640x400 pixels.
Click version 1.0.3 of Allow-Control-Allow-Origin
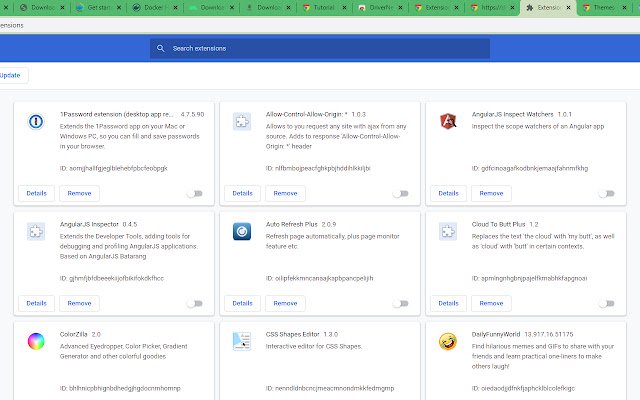click(x=359, y=114)
